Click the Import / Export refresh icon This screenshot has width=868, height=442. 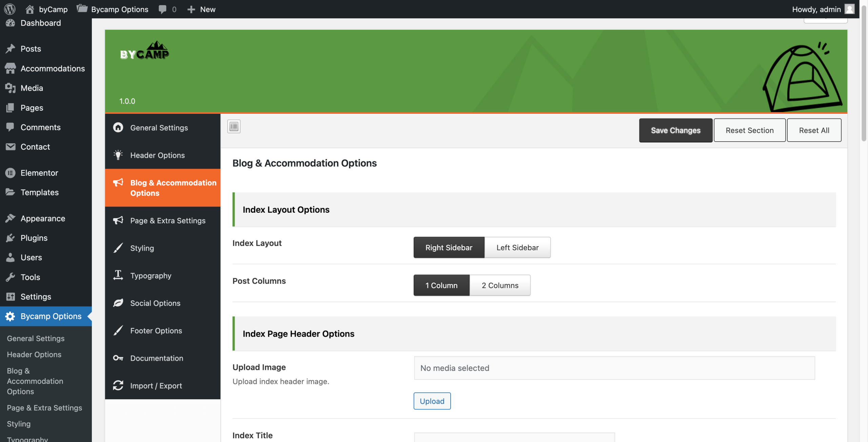pyautogui.click(x=118, y=385)
